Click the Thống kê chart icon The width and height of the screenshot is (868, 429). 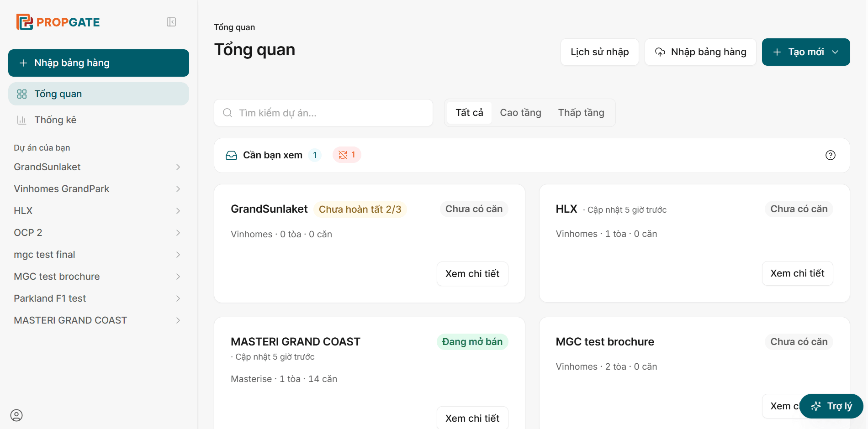[22, 120]
